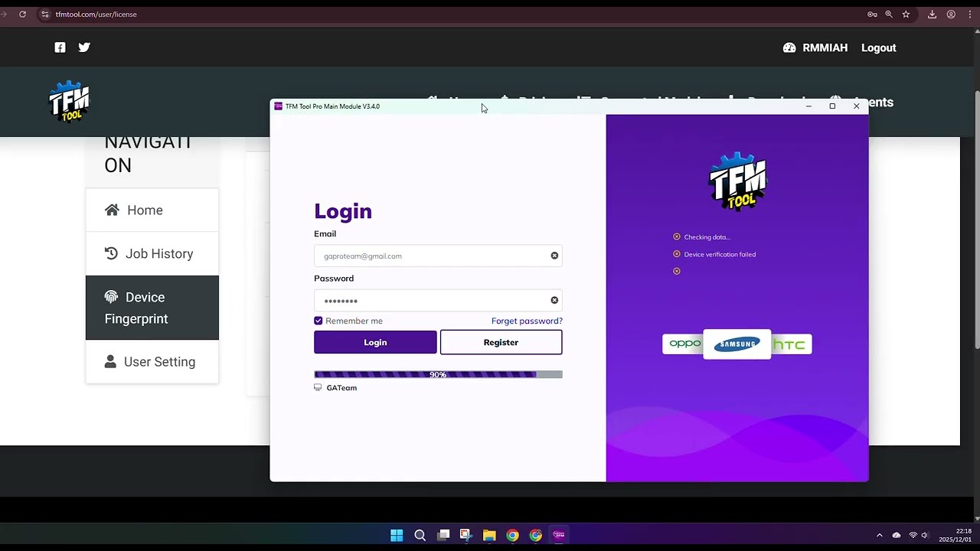980x551 pixels.
Task: Click the purple Login button
Action: [x=375, y=342]
